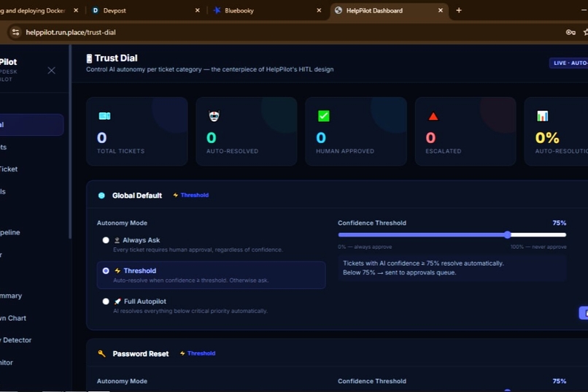Image resolution: width=588 pixels, height=392 pixels.
Task: Click the Global Default cyan circle icon
Action: [101, 196]
